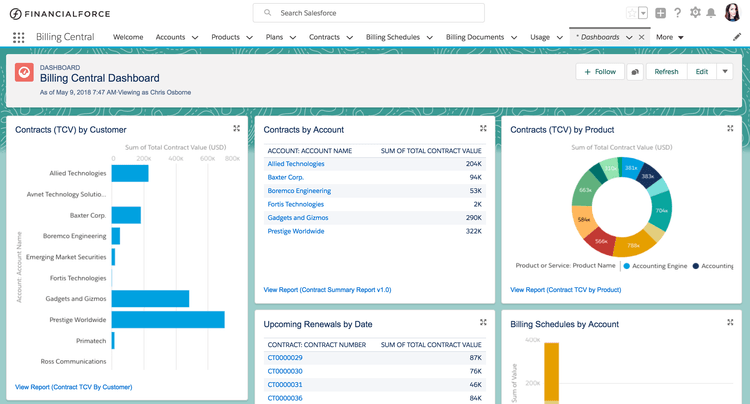Click the favorites star icon
Viewport: 750px width, 404px height.
point(632,13)
